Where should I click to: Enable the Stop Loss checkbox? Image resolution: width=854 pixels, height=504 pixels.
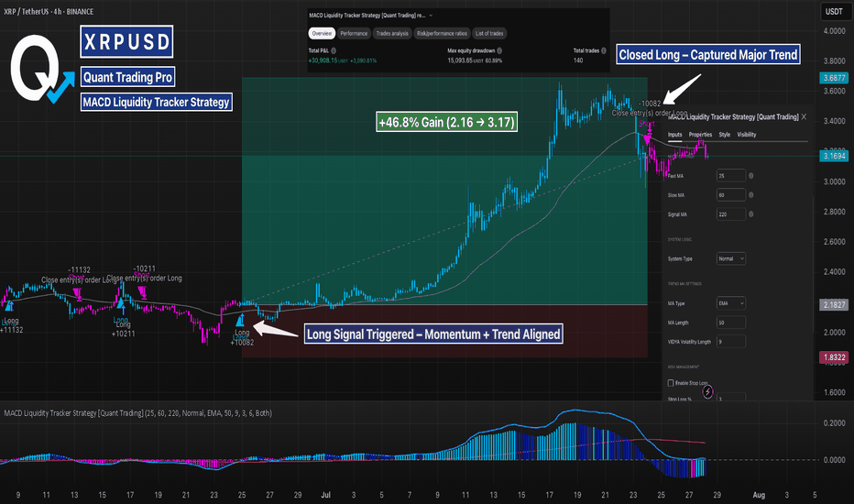[671, 383]
